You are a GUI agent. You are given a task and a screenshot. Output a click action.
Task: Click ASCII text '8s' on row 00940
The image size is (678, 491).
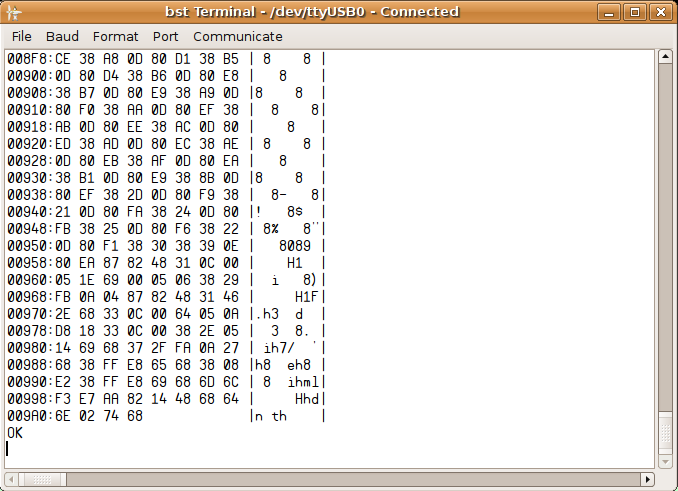295,212
